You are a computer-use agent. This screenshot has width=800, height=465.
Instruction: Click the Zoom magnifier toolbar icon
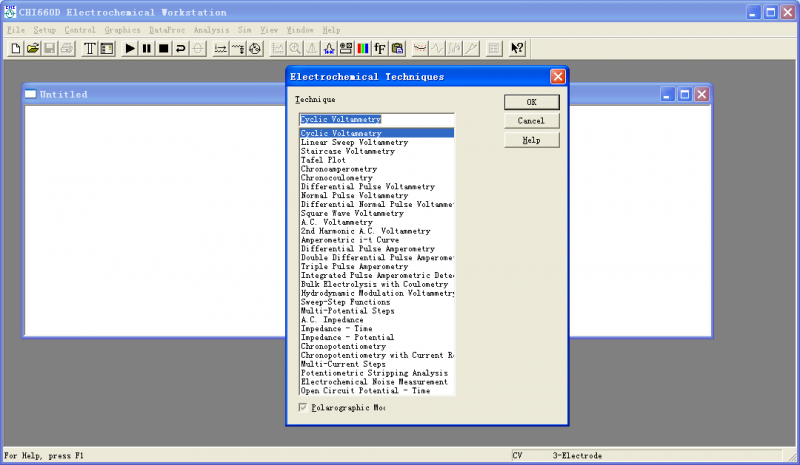click(294, 48)
